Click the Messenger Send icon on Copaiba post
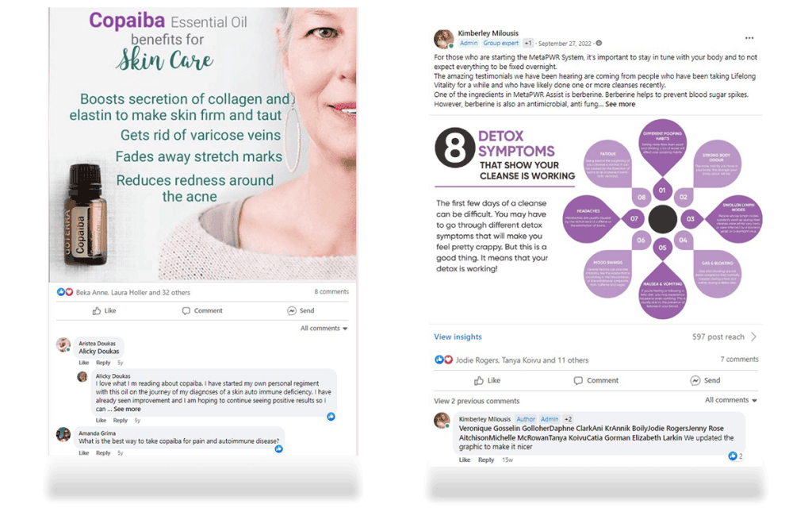 coord(292,311)
